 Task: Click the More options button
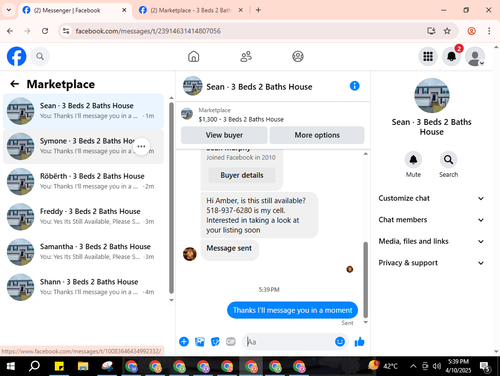click(317, 135)
